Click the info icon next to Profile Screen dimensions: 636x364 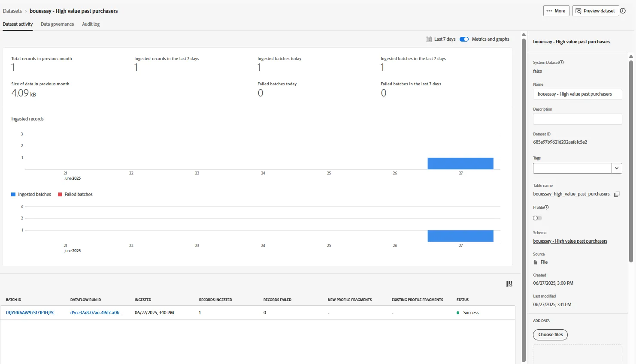pyautogui.click(x=546, y=208)
